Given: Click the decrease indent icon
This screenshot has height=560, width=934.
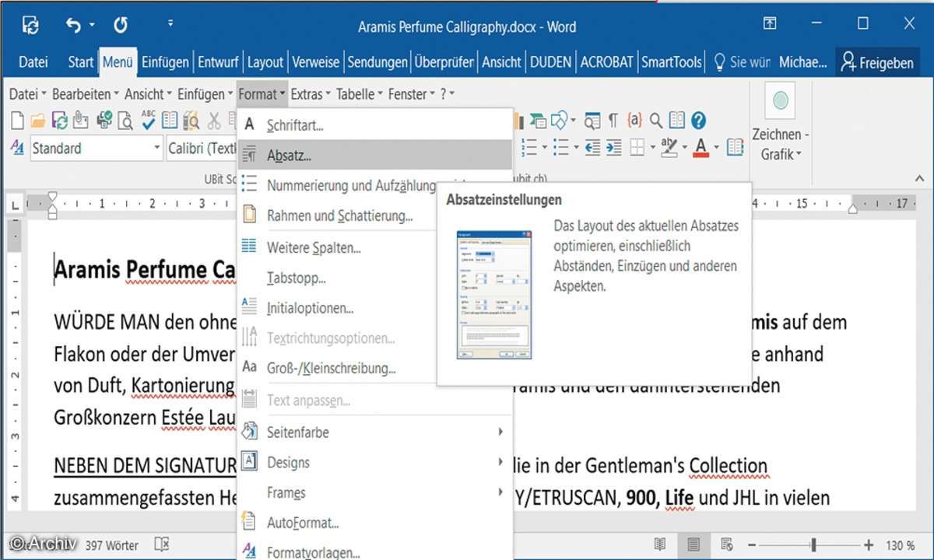Looking at the screenshot, I should pyautogui.click(x=593, y=147).
